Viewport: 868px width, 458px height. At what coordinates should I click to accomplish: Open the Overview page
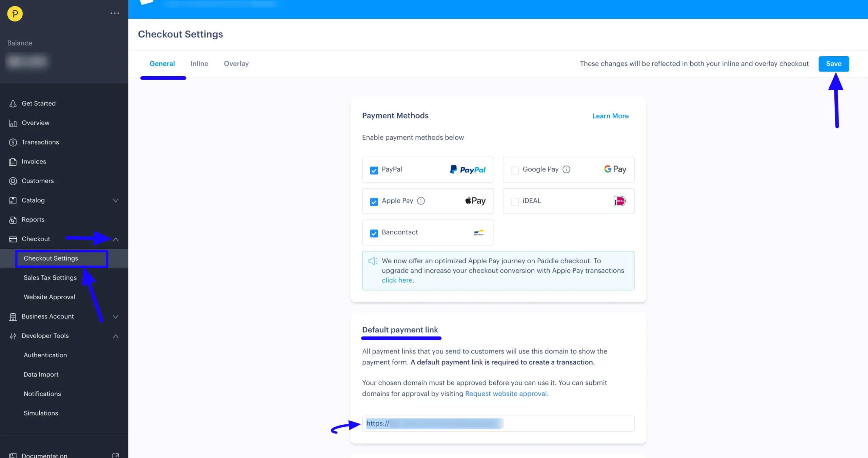[36, 123]
